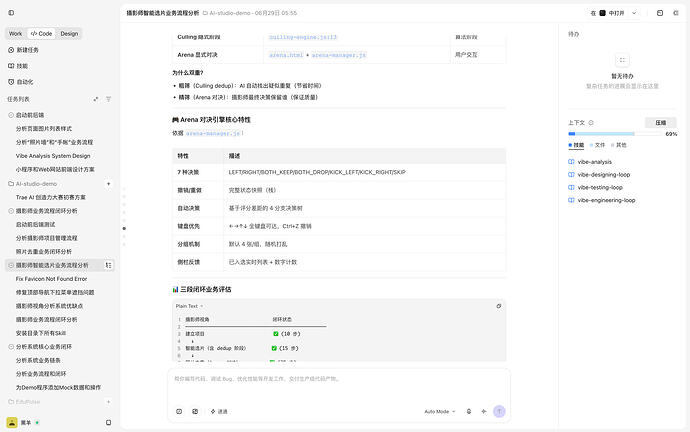Open task 摄影师视角分析系统优缺点
Image resolution: width=690 pixels, height=432 pixels.
pyautogui.click(x=49, y=306)
